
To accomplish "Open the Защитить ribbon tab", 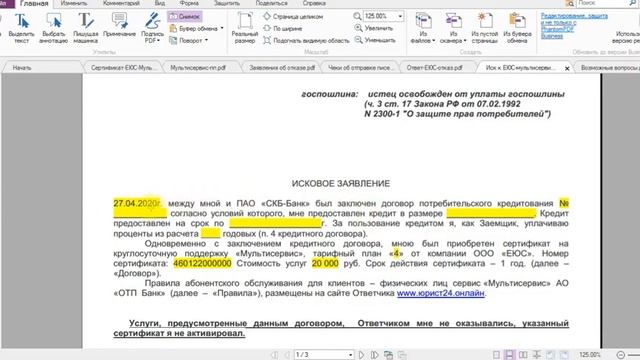I will (x=227, y=3).
